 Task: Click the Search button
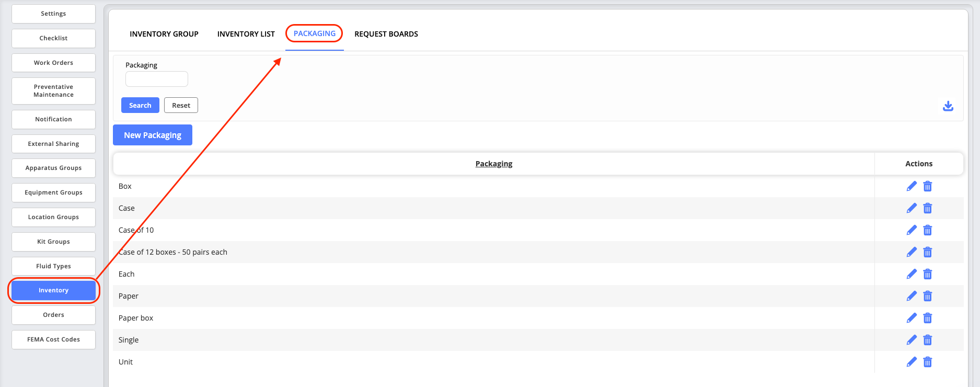point(140,105)
